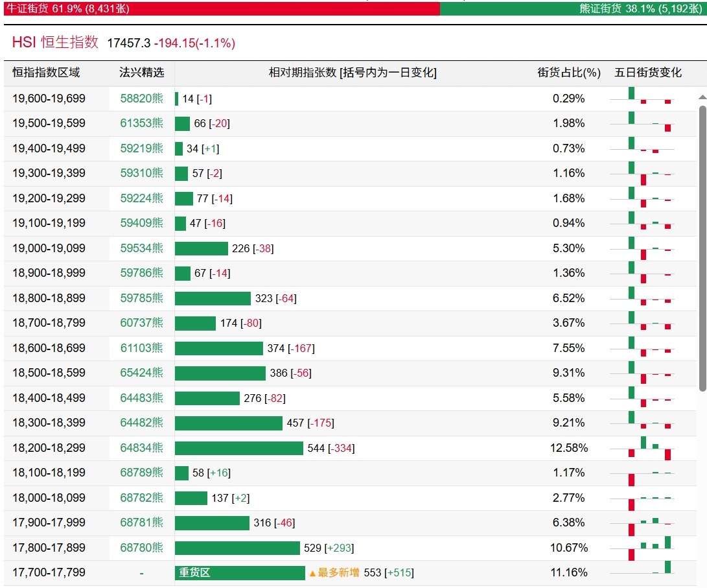The image size is (707, 588).
Task: Click the value 316 [-46]
Action: 274,523
